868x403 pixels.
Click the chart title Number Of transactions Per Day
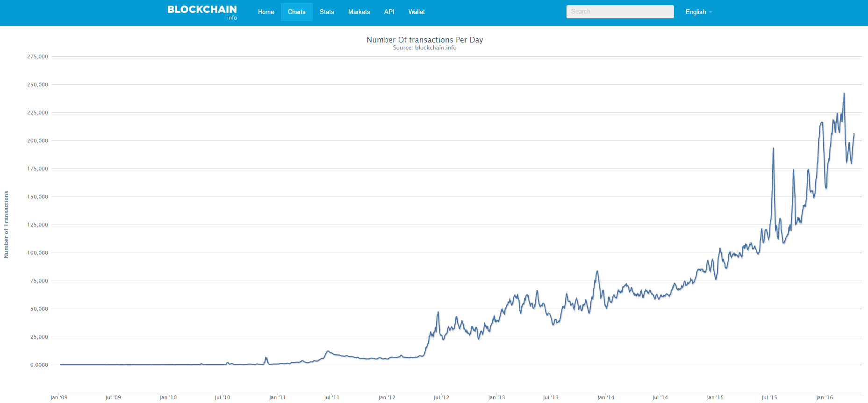click(x=424, y=40)
